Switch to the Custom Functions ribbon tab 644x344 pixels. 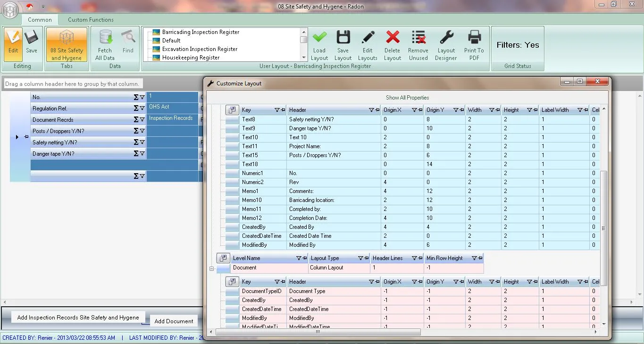(91, 20)
